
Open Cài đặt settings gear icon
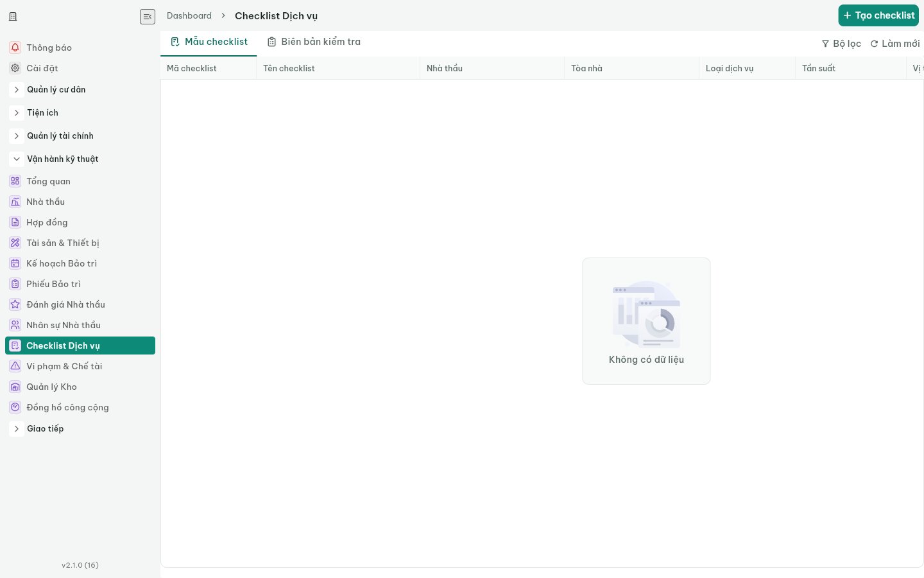[15, 68]
